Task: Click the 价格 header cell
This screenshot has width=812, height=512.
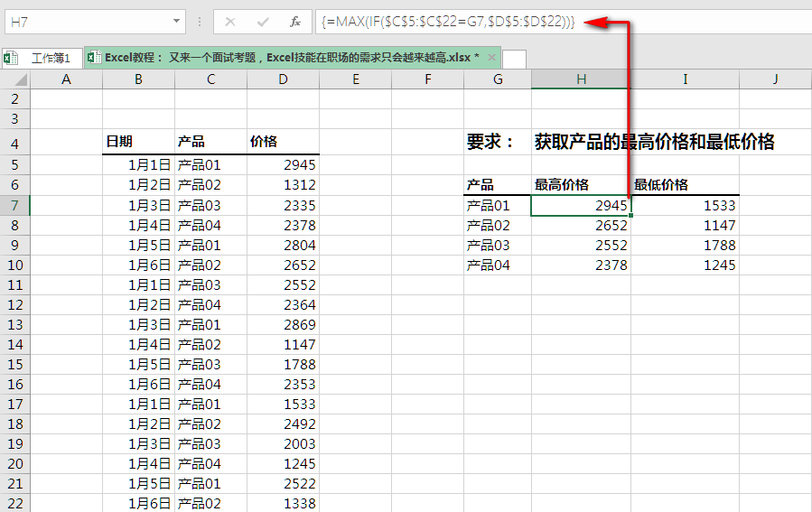Action: [284, 142]
